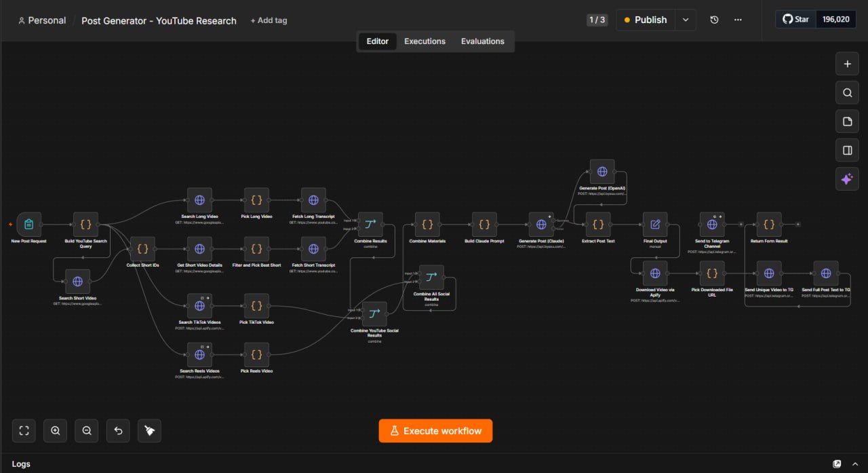The image size is (868, 473).
Task: Tidy up the workflow nodes
Action: click(150, 430)
